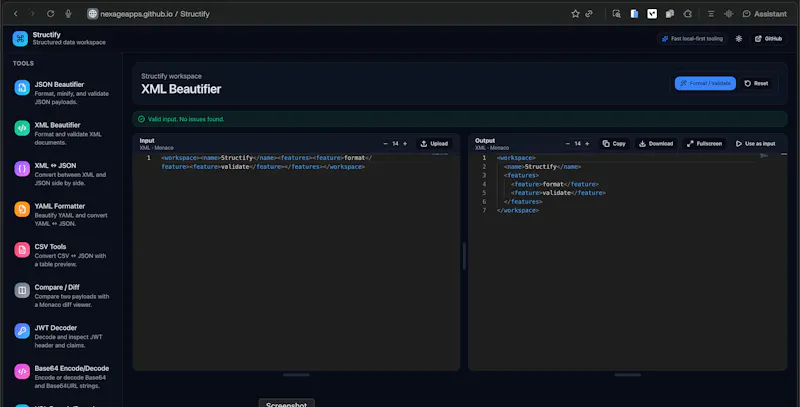This screenshot has height=407, width=800.
Task: Click the browser microphone icon
Action: (68, 14)
